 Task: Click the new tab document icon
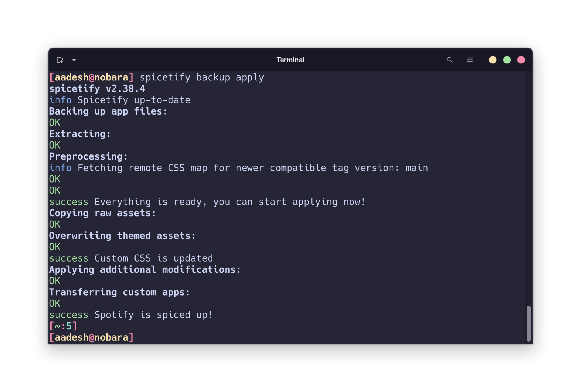coord(60,60)
